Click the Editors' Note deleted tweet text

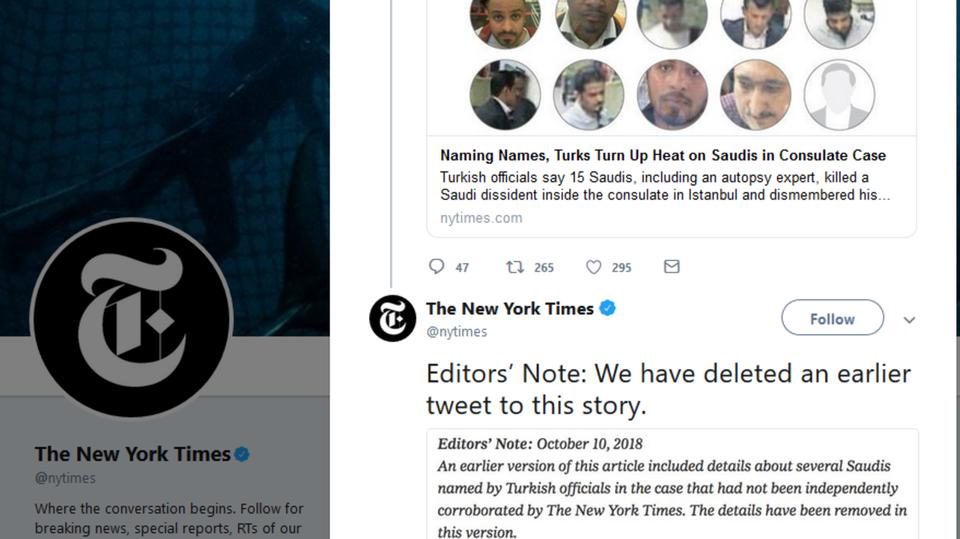668,389
